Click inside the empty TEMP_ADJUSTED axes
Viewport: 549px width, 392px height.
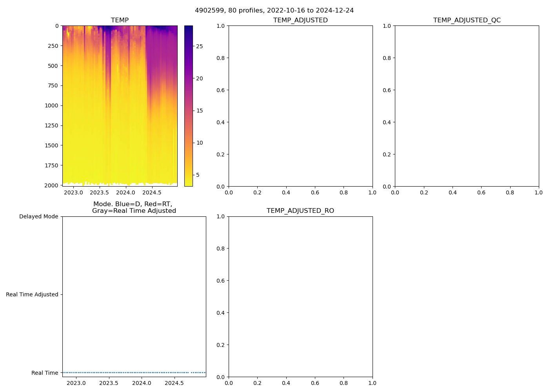click(x=300, y=106)
